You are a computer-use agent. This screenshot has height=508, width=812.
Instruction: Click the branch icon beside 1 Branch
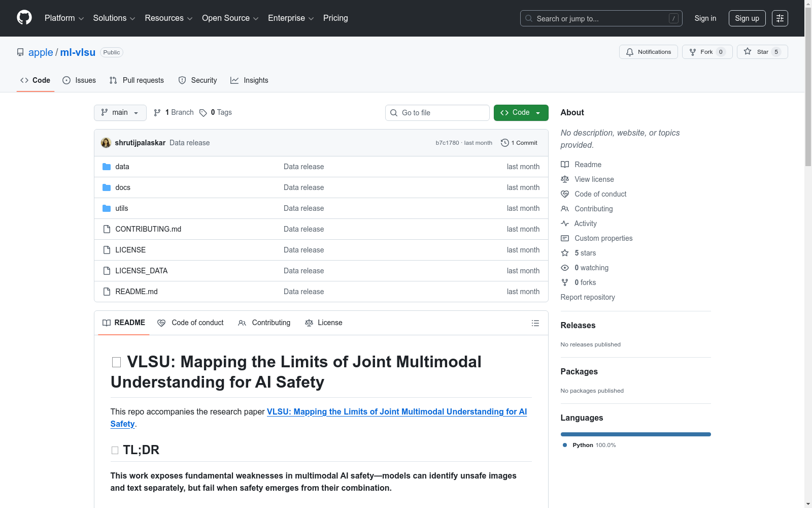pos(157,113)
